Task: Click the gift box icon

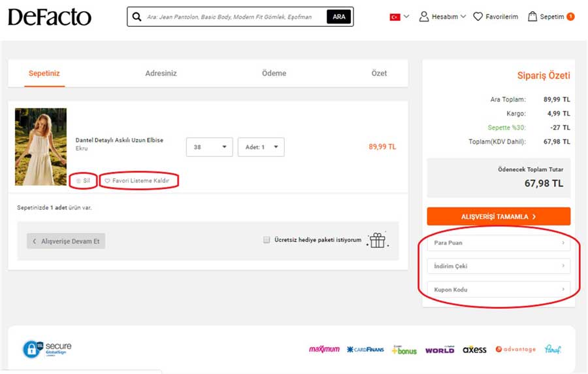Action: [378, 240]
